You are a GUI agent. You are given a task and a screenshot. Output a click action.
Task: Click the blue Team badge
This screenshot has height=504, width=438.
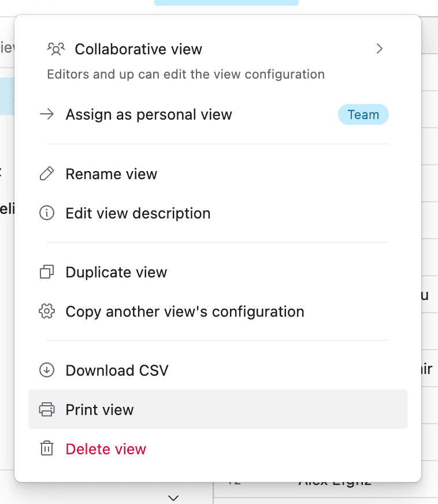pos(363,114)
